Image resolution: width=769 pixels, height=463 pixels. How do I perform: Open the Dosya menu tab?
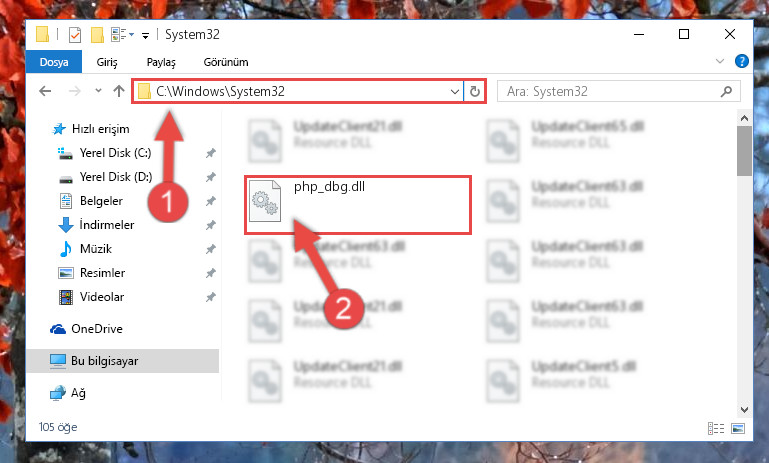(54, 62)
